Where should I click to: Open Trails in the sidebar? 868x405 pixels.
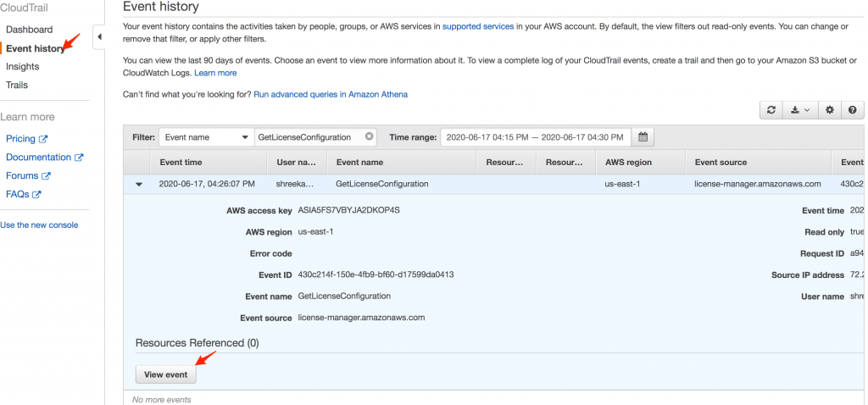click(17, 85)
